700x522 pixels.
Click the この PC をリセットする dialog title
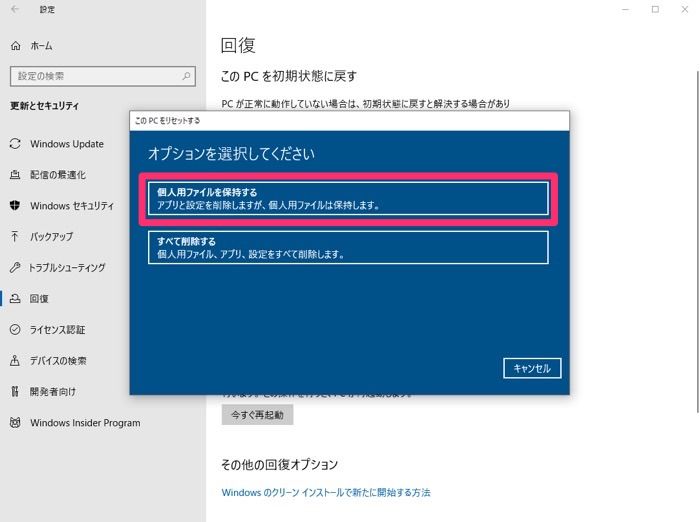(x=167, y=121)
